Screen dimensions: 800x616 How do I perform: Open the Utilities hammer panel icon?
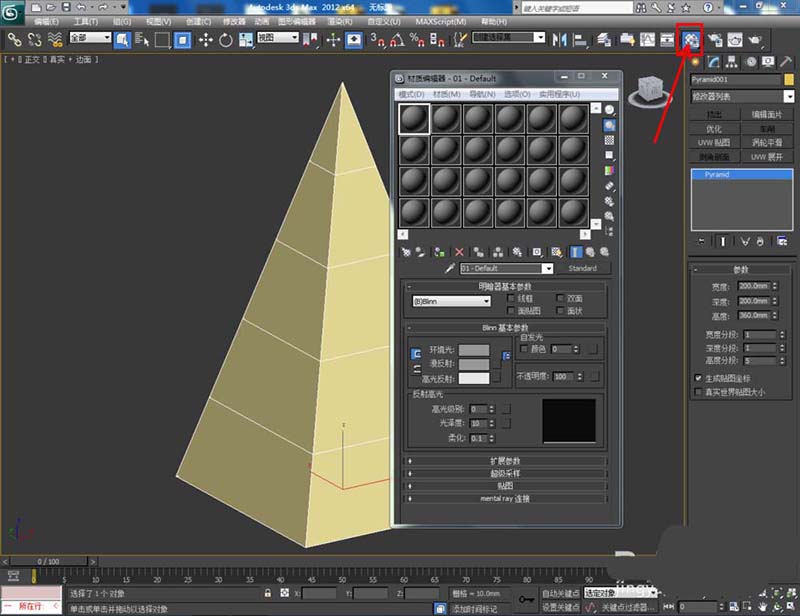coord(786,62)
